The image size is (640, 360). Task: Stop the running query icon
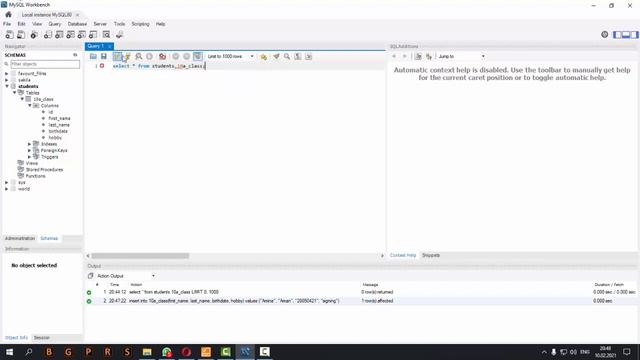coord(149,56)
